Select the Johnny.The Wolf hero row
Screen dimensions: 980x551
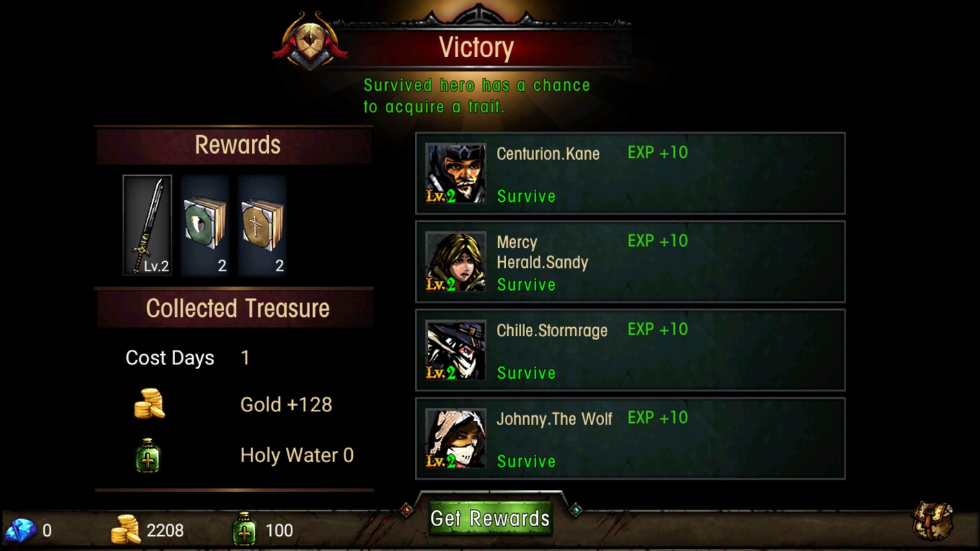[x=630, y=438]
